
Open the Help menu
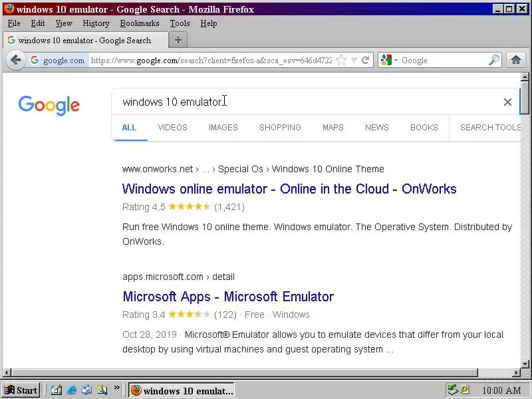(x=208, y=23)
